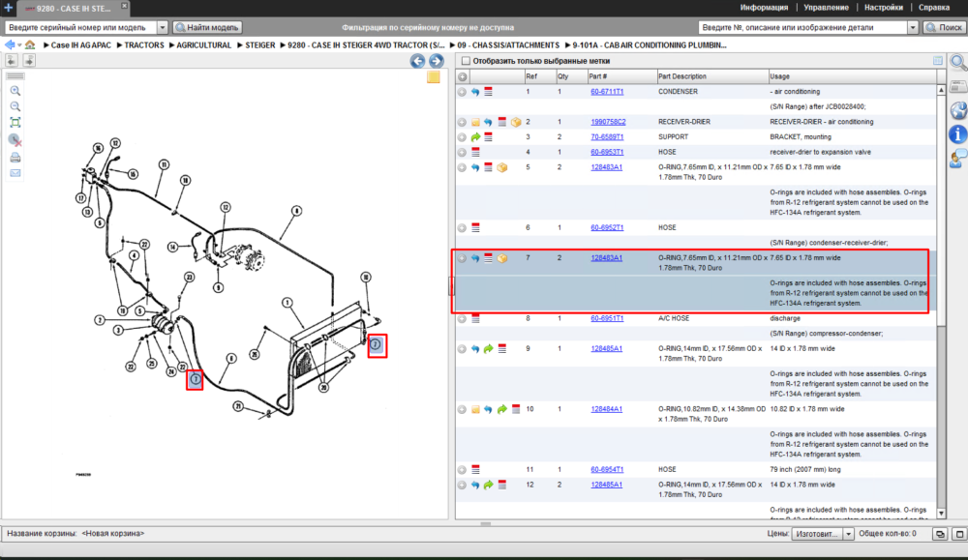Clear selected callouts with the red X icon
Screen dimensions: 968x560
(x=15, y=140)
